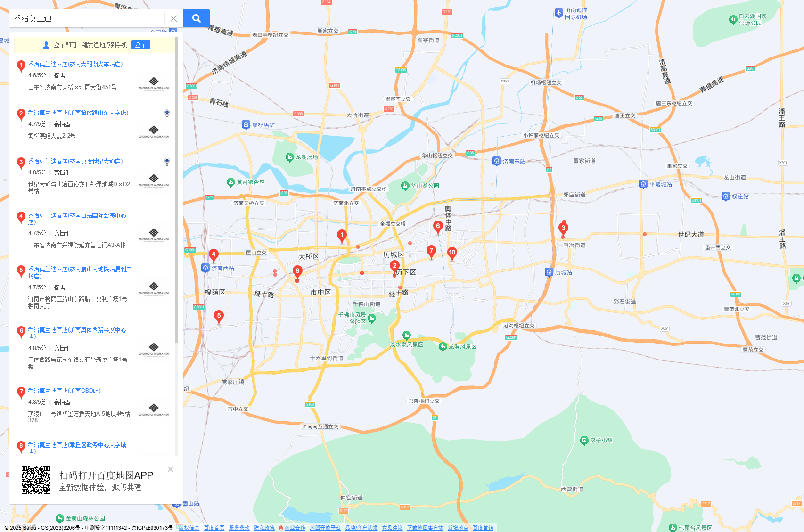Image resolution: width=804 pixels, height=532 pixels.
Task: Click red marker 9 near 经十路
Action: tap(297, 272)
